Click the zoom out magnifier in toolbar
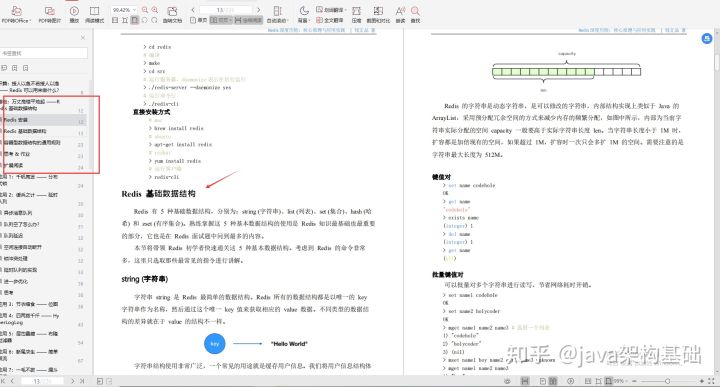The height and width of the screenshot is (387, 720). (x=145, y=10)
